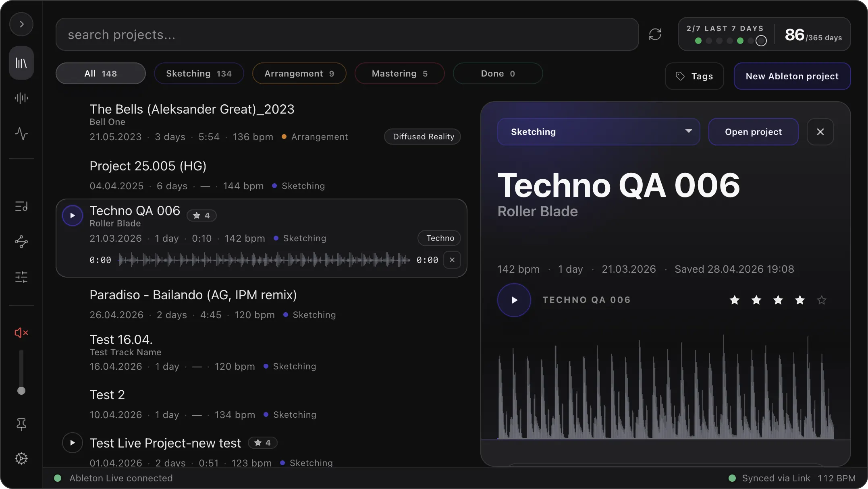Select the Arrangement 9 filter tab

point(299,73)
